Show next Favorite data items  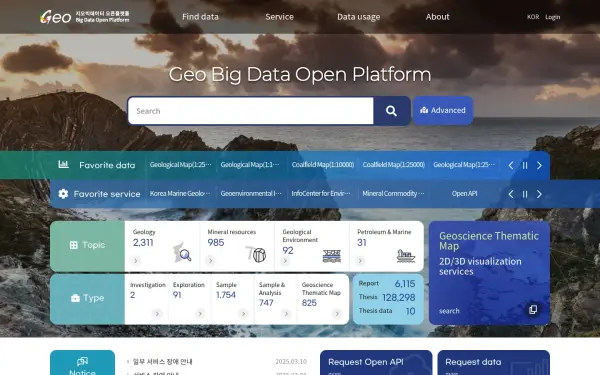coord(539,165)
